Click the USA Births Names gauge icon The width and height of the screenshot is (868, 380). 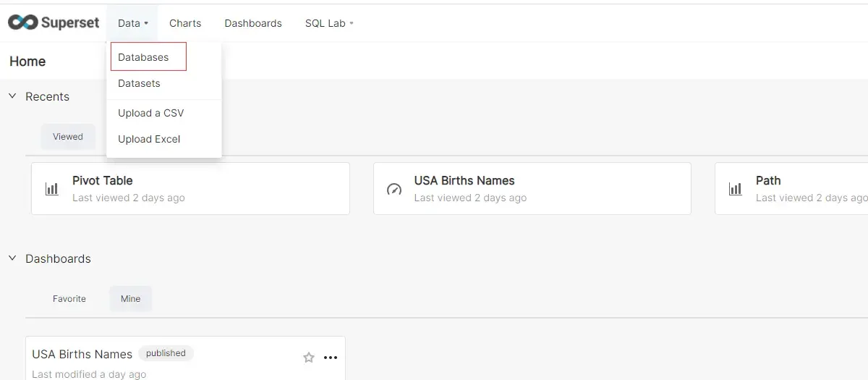coord(394,189)
